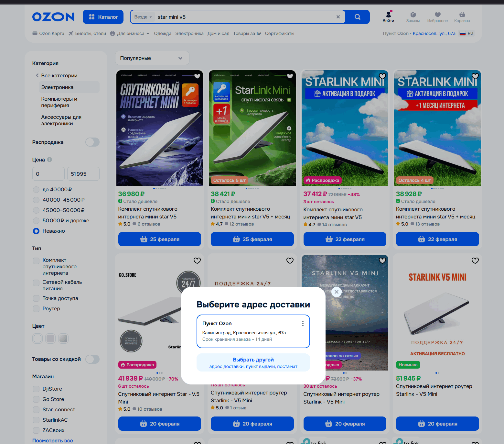504x444 pixels.
Task: Favorite the 51 945 ₽ Starlink product
Action: tap(475, 261)
